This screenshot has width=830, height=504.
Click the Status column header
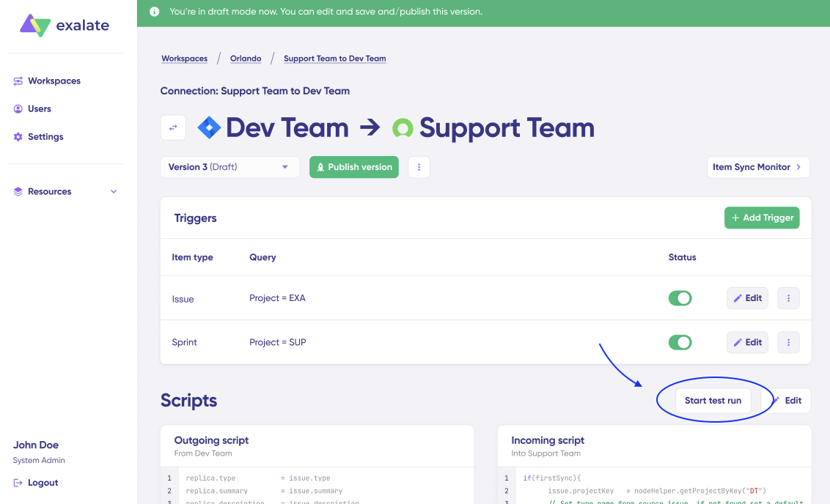click(682, 258)
